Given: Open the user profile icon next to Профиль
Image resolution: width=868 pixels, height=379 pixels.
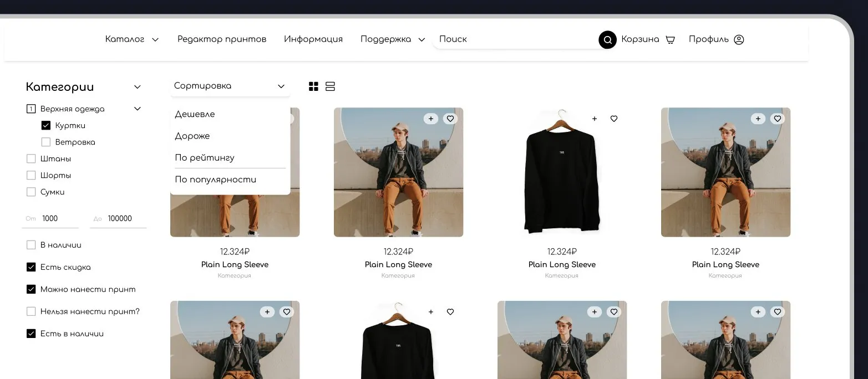Looking at the screenshot, I should (x=739, y=39).
